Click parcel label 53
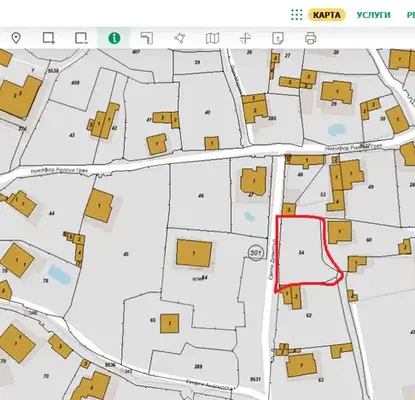Screen dimensions: 415x400 pyautogui.click(x=323, y=194)
